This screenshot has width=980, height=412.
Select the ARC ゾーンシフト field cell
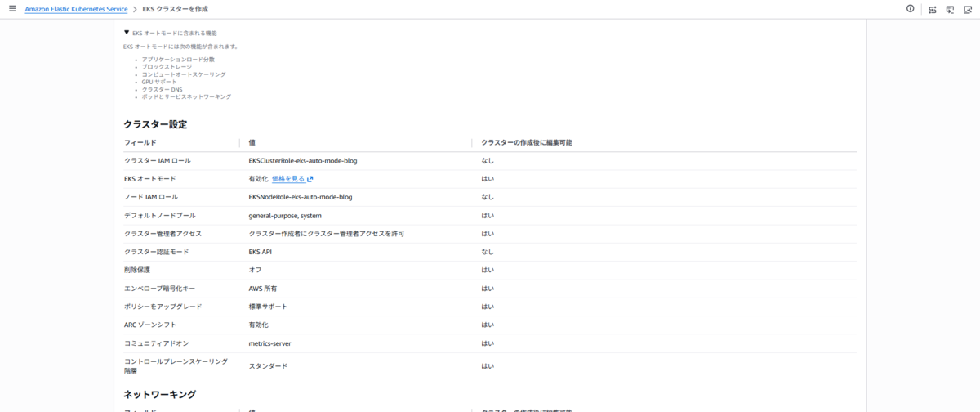(x=149, y=325)
